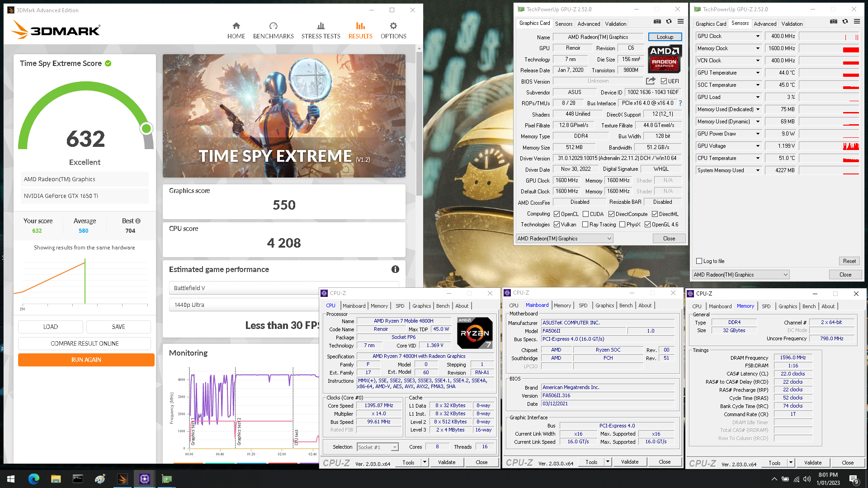The height and width of the screenshot is (488, 868).
Task: Open GPU Load sensor dropdown
Action: coord(758,97)
